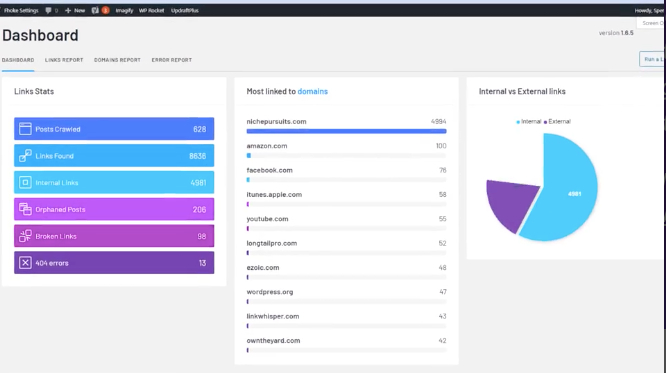Click the Run a Link scan button
Image resolution: width=666 pixels, height=373 pixels.
pyautogui.click(x=652, y=59)
